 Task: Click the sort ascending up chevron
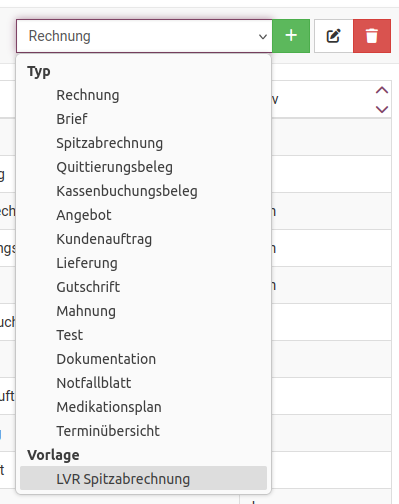click(382, 90)
